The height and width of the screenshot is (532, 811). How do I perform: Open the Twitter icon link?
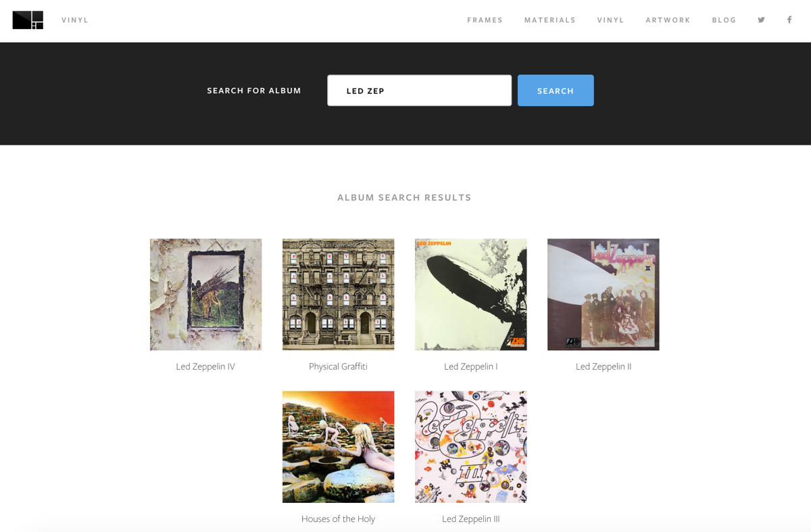761,20
